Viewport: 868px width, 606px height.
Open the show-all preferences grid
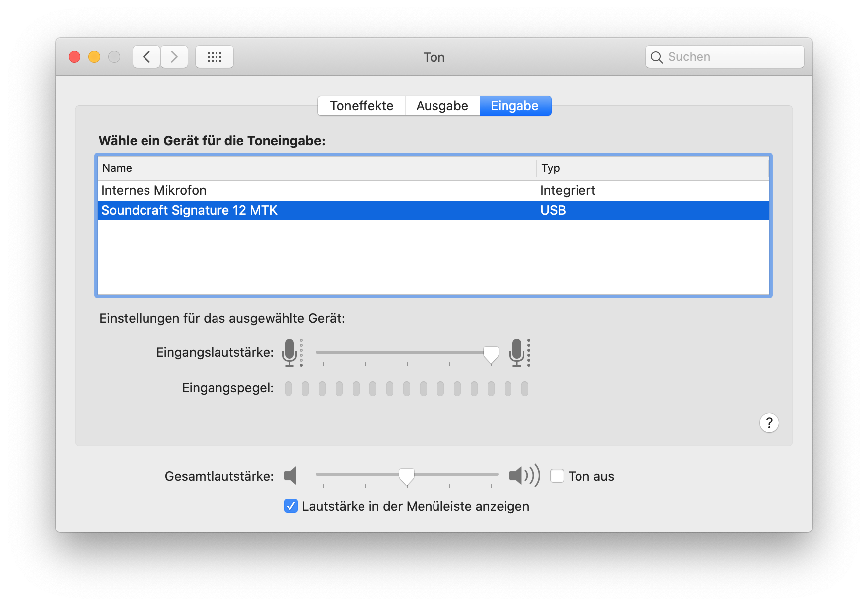coord(215,57)
